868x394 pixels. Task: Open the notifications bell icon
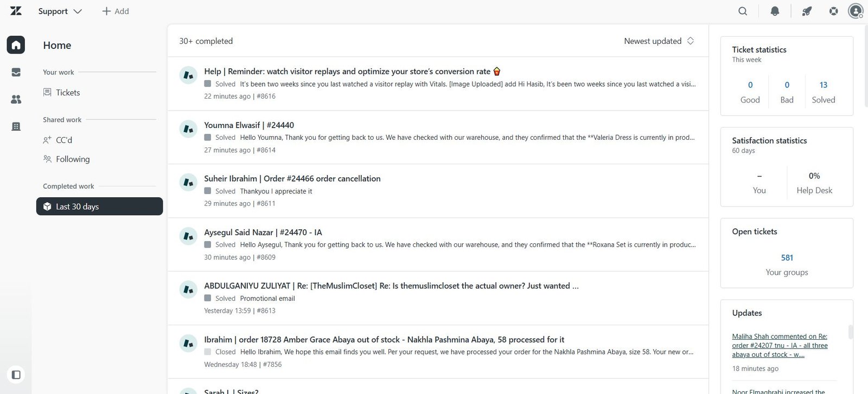(775, 11)
